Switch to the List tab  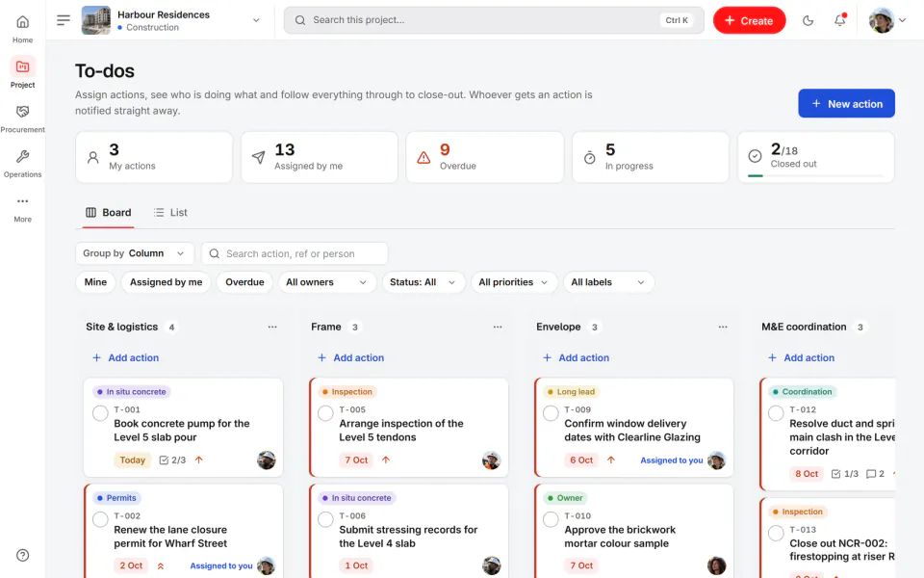170,212
